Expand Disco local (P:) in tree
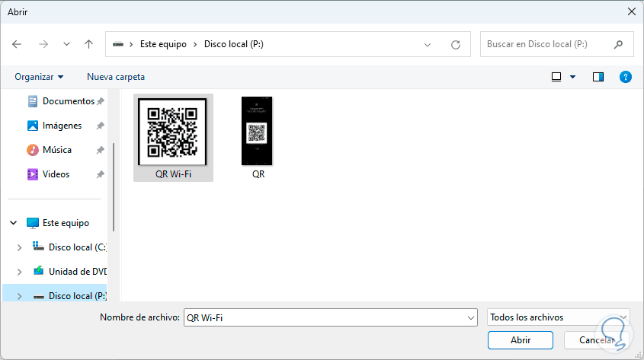 click(19, 296)
